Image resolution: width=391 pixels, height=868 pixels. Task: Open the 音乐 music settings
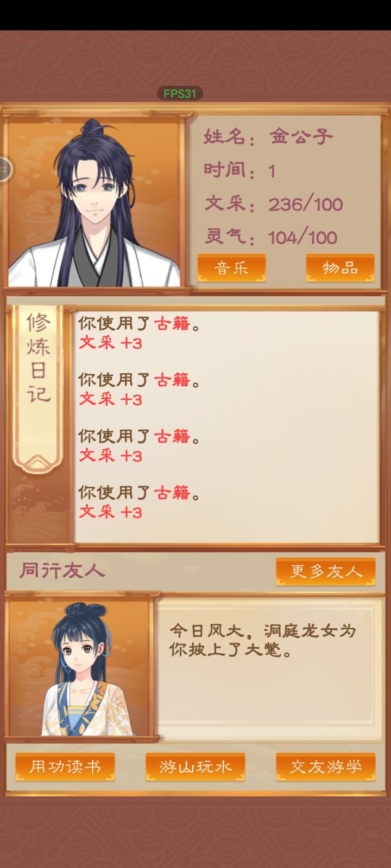point(231,268)
